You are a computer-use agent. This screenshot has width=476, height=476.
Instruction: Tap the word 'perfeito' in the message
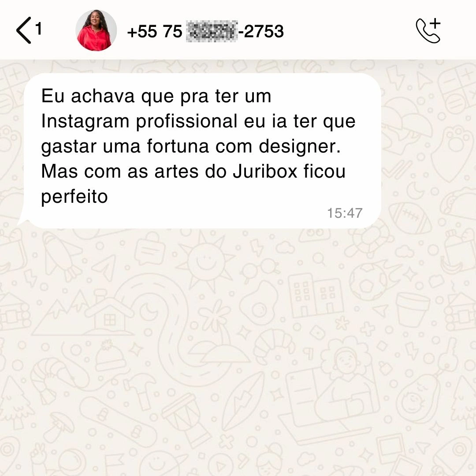pos(74,197)
